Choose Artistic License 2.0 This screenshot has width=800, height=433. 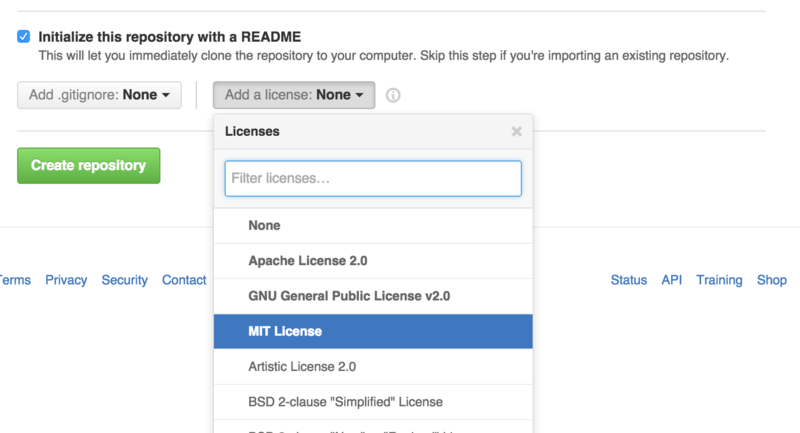coord(302,366)
